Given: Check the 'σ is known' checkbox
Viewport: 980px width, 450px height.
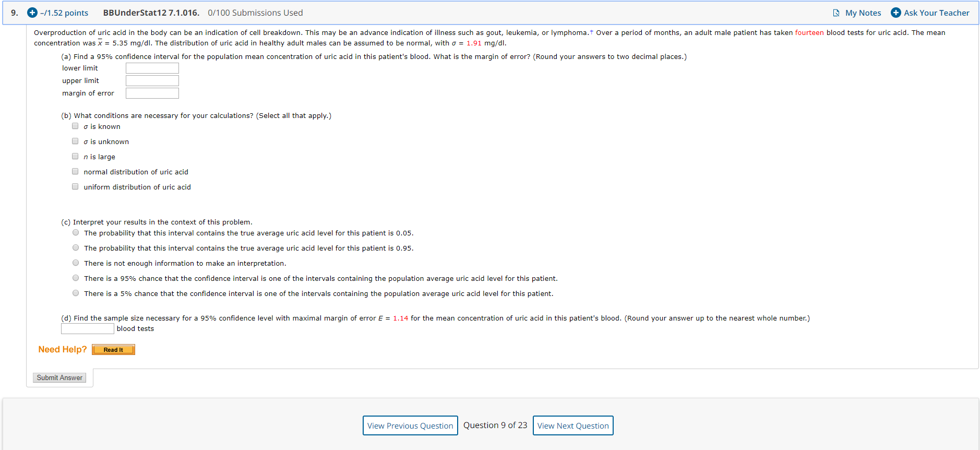Looking at the screenshot, I should point(75,126).
